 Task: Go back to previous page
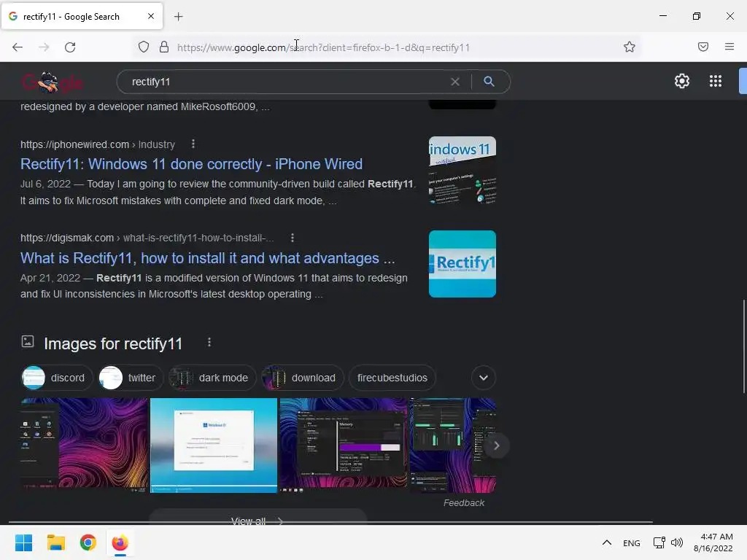pos(18,47)
